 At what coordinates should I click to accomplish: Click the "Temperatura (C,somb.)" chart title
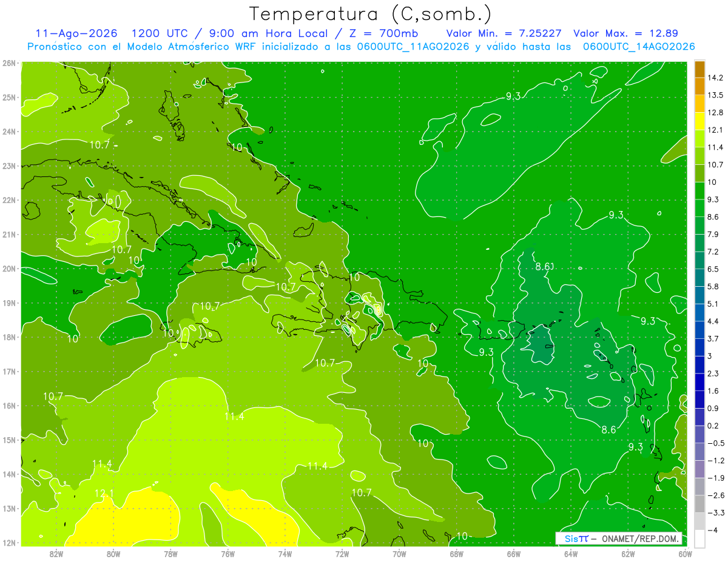(369, 14)
